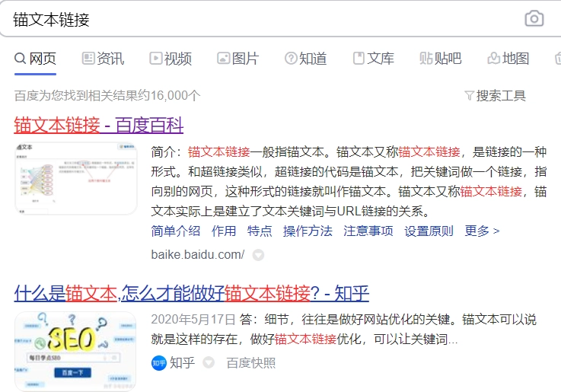Open the 百度百科 result thumbnail
Viewport: 561px width, 392px height.
(75, 178)
